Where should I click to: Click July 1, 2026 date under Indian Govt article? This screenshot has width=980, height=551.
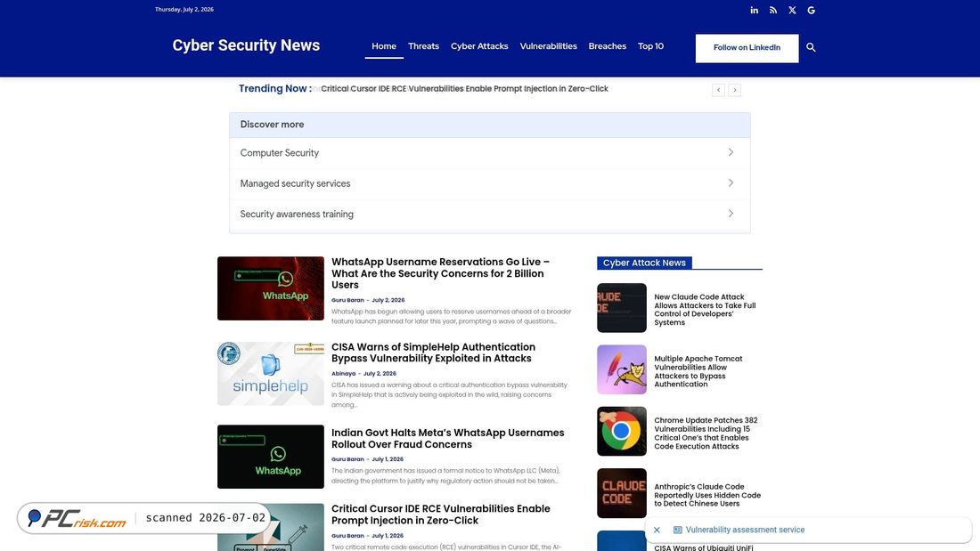388,459
